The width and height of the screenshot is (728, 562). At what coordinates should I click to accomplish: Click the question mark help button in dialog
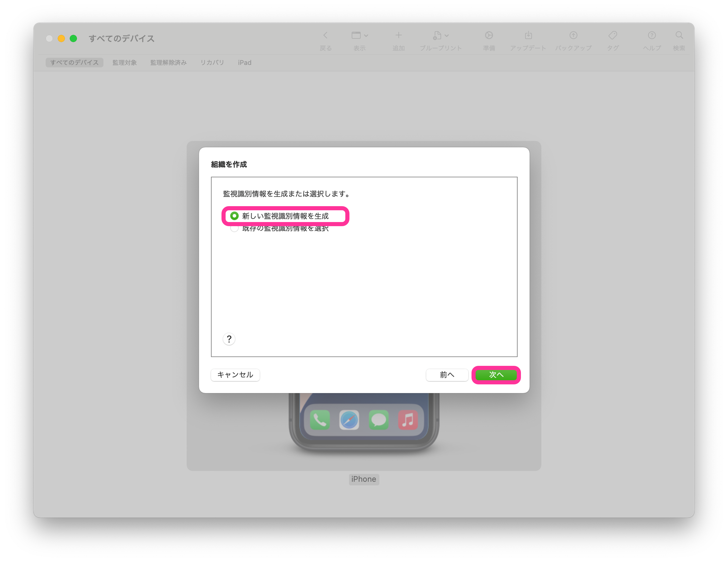229,339
